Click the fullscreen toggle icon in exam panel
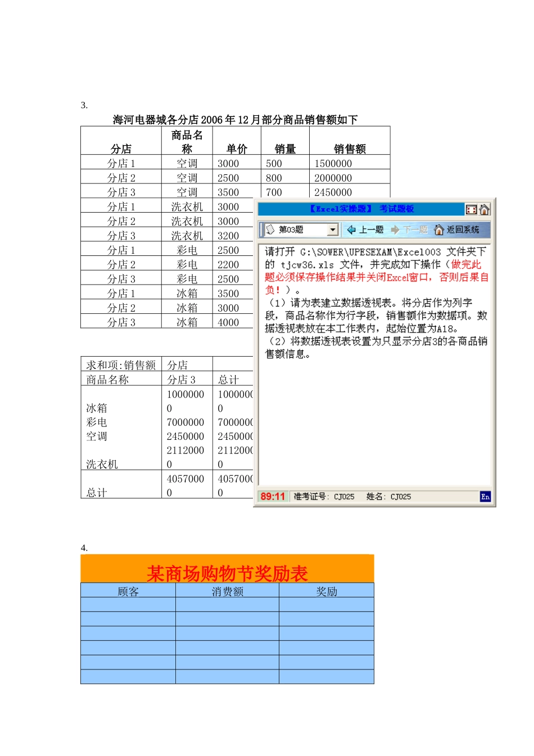Image resolution: width=534 pixels, height=756 pixels. point(471,210)
